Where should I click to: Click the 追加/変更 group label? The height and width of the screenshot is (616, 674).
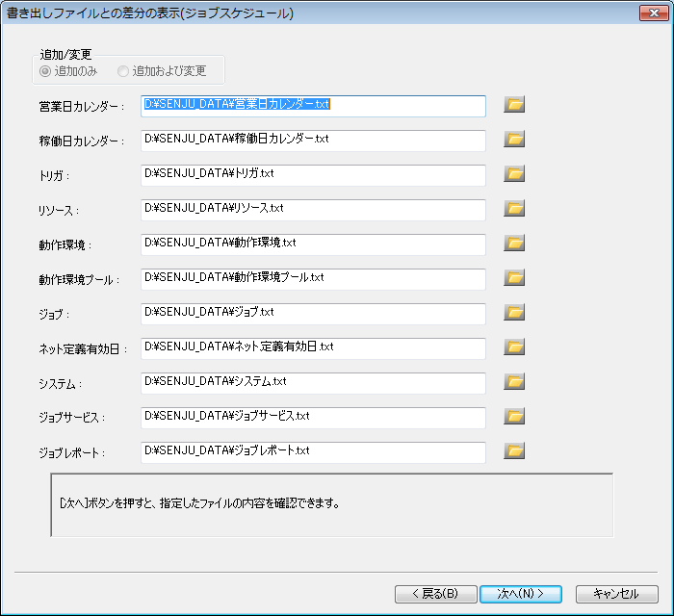[x=65, y=55]
